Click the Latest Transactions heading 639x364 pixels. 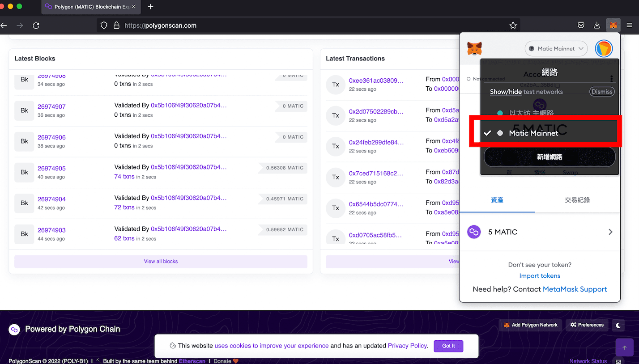(x=355, y=59)
